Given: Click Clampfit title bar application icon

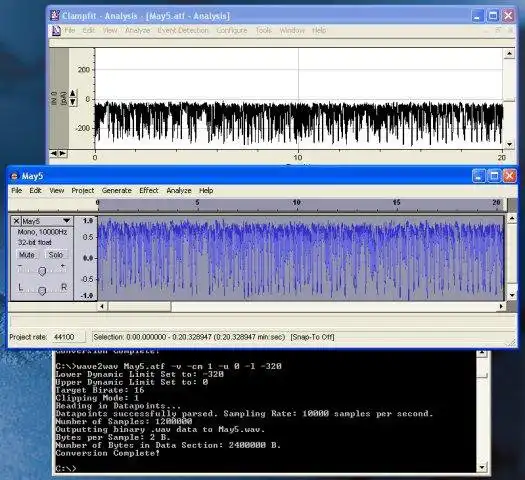Looking at the screenshot, I should coord(55,15).
